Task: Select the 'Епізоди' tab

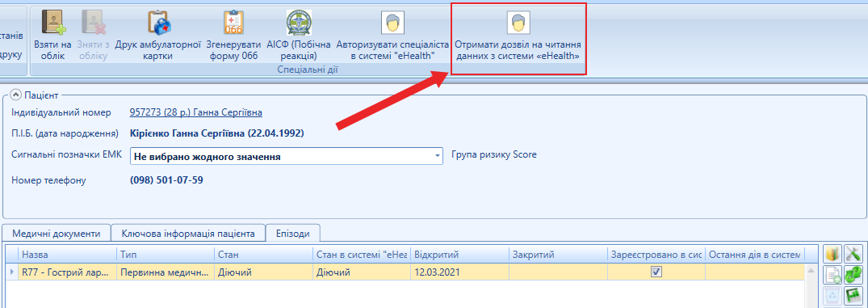Action: [x=293, y=233]
